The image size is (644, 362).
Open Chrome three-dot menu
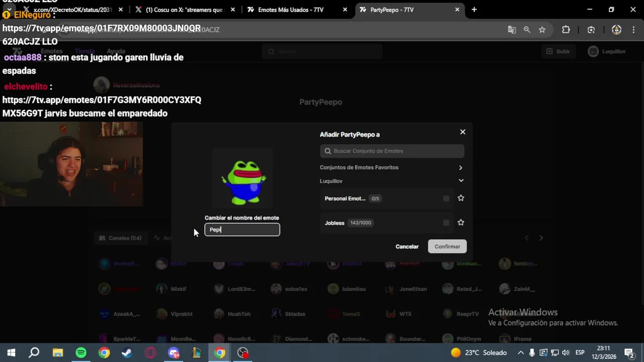pos(633,30)
